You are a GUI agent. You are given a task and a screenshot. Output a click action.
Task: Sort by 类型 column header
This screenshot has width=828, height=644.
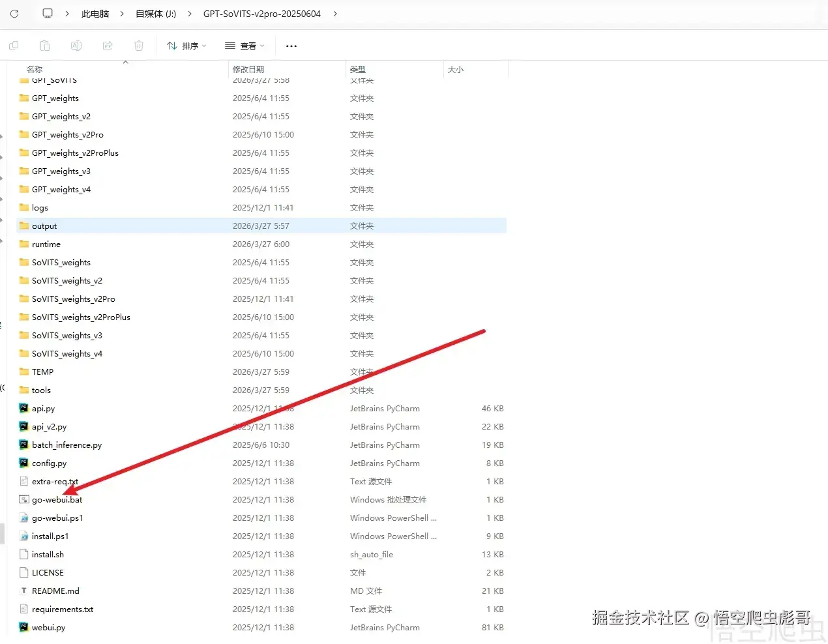click(x=357, y=69)
